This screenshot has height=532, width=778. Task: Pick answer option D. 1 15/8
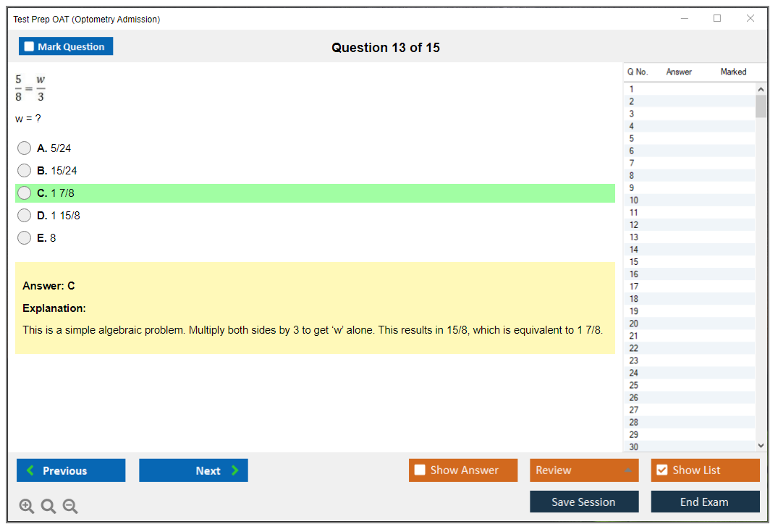coord(25,216)
